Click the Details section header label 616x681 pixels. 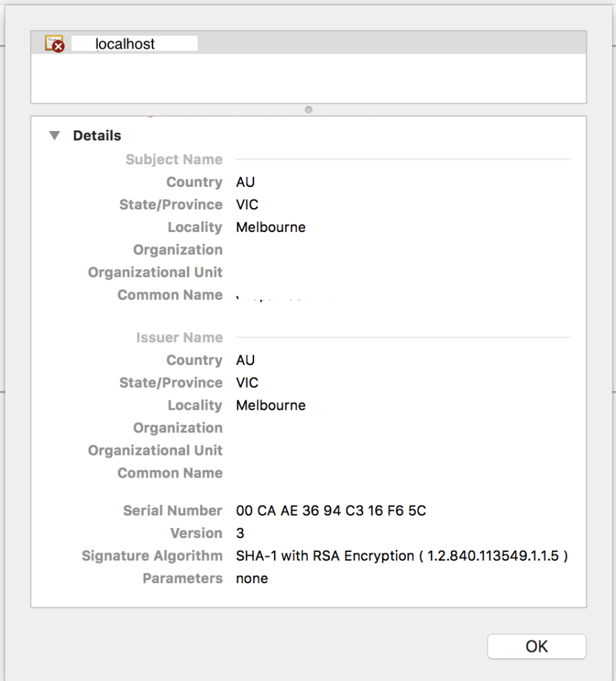click(96, 136)
